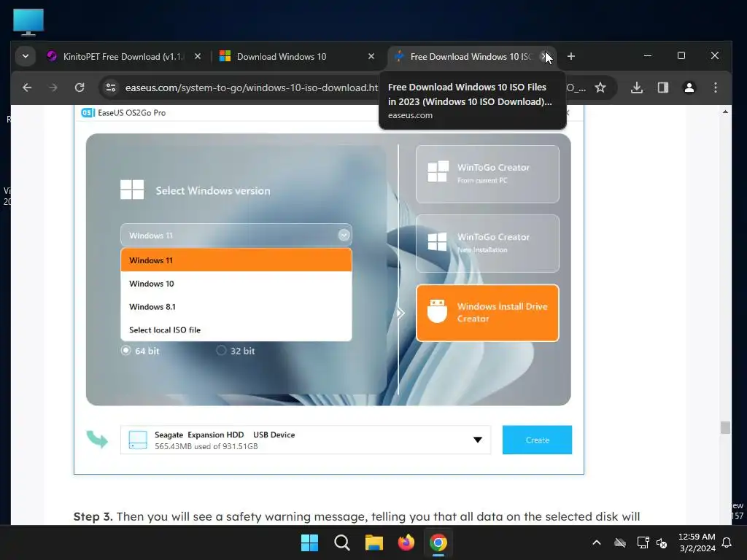Close the Download Windows 10 tab
Viewport: 747px width, 560px height.
point(371,56)
